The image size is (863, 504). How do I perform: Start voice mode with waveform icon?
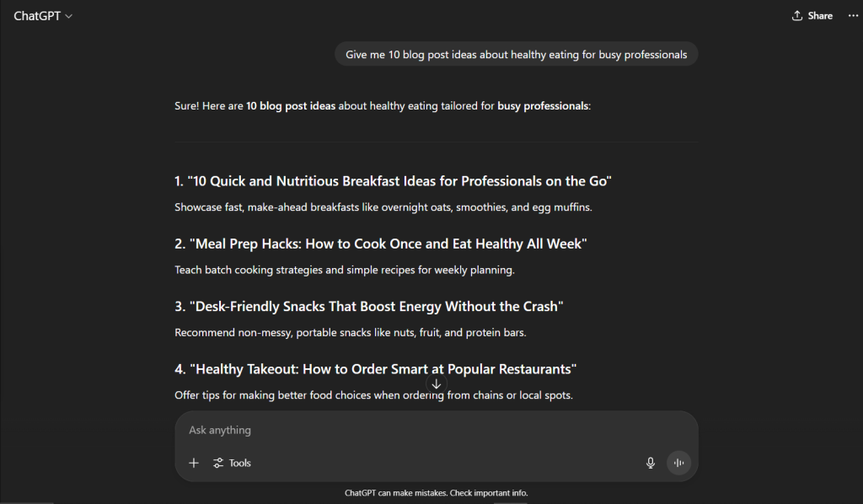(678, 463)
